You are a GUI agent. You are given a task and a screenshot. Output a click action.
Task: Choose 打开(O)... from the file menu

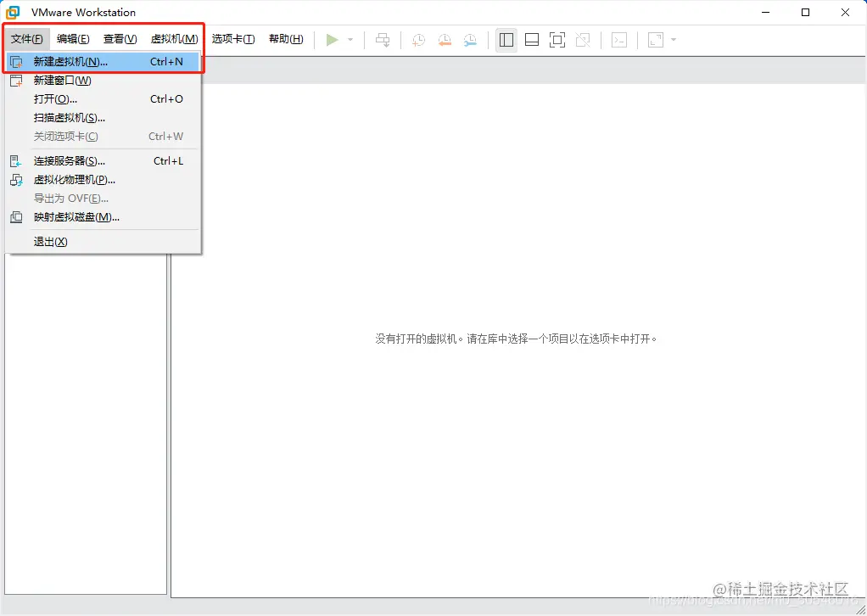pyautogui.click(x=103, y=99)
